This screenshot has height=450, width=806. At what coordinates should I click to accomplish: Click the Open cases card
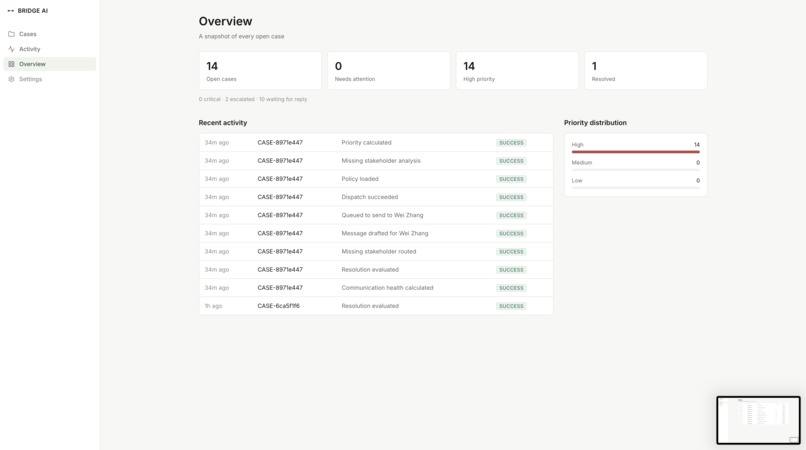(260, 70)
